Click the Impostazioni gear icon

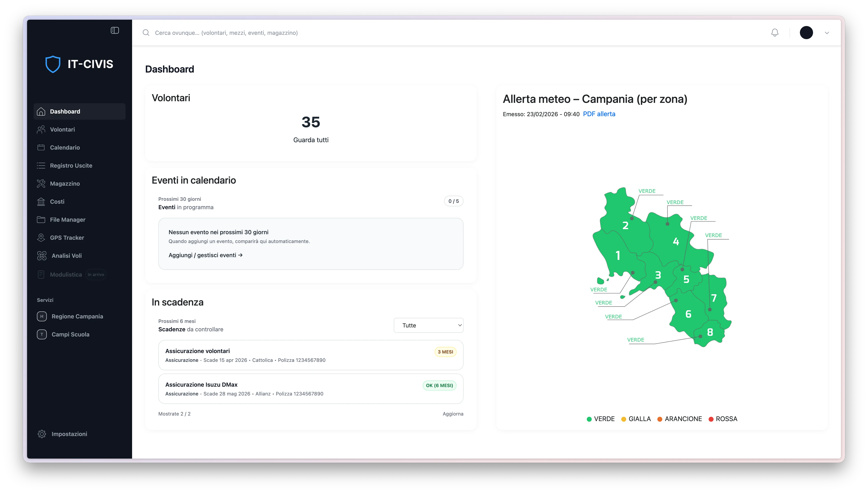42,434
